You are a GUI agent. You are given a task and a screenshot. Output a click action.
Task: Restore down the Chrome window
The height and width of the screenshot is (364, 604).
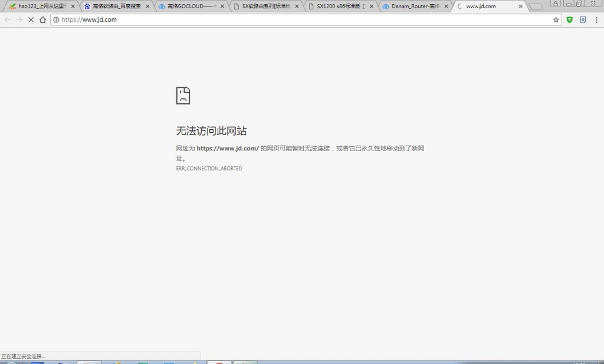click(579, 4)
